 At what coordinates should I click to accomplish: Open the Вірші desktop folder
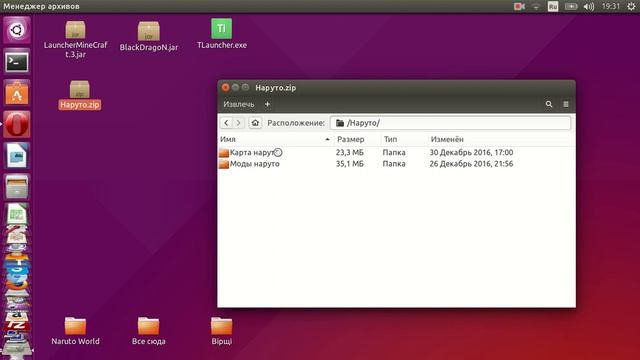click(222, 331)
